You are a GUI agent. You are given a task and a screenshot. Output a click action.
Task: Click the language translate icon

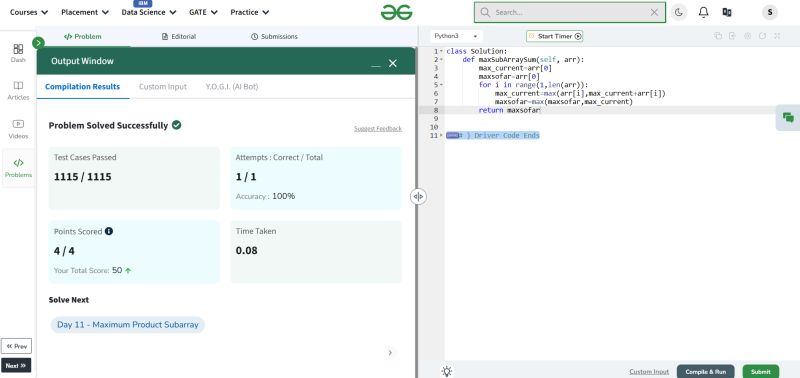point(727,12)
